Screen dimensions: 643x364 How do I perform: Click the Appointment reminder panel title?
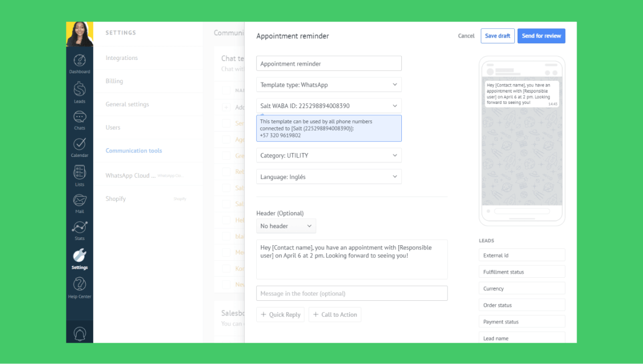[x=293, y=36]
